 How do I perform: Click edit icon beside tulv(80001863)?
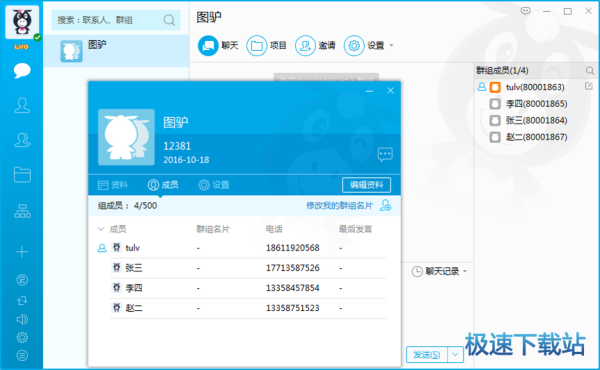click(589, 86)
